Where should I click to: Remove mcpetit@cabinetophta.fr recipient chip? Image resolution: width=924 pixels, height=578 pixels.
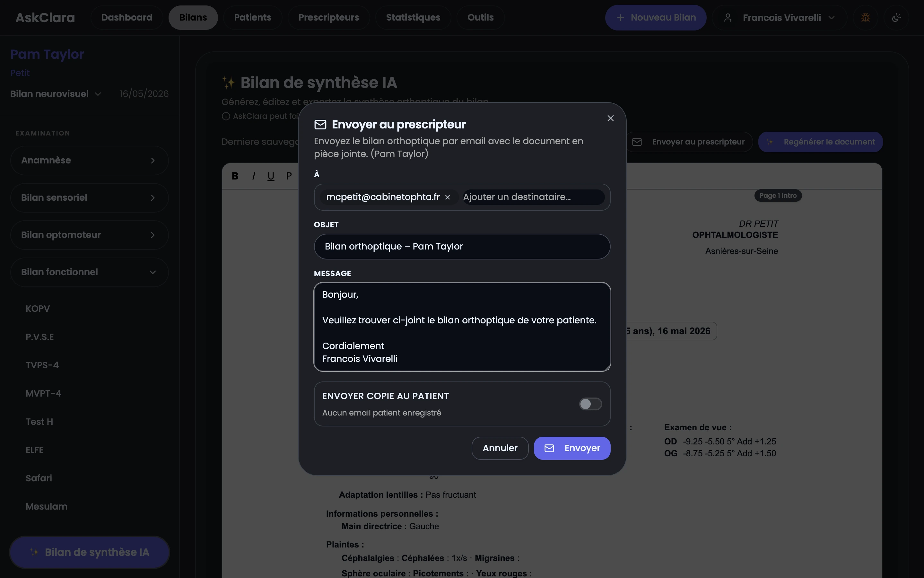448,197
